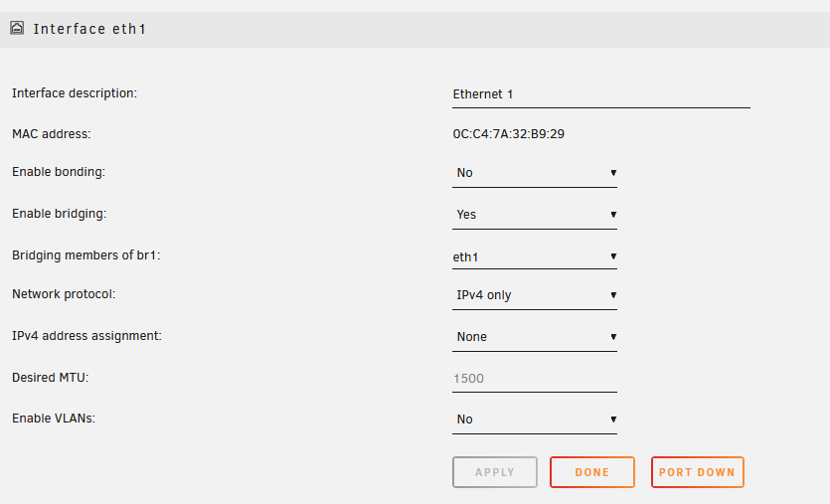Click the Interface eth1 header icon
Viewport: 830px width, 504px height.
pos(17,28)
